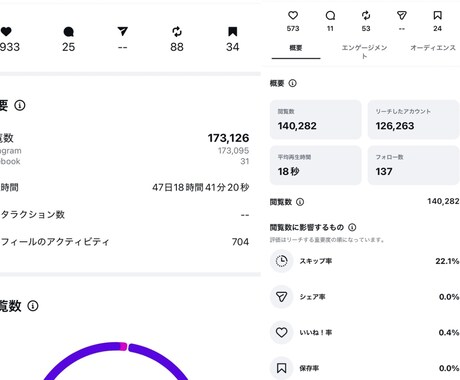Tap the heart icon for いいね！率
The width and height of the screenshot is (460, 380).
[x=282, y=332]
